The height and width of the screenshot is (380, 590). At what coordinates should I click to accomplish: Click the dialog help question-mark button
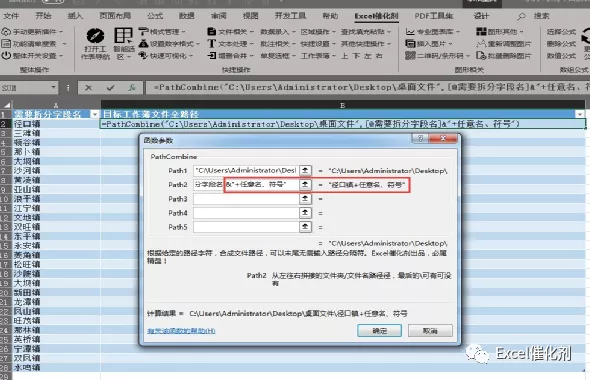click(420, 138)
